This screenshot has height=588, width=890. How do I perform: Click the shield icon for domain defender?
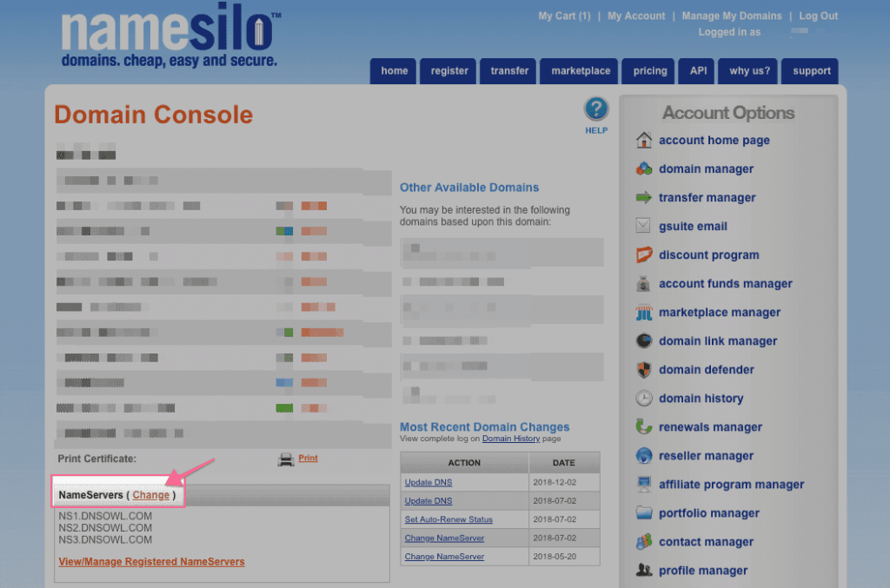[644, 370]
